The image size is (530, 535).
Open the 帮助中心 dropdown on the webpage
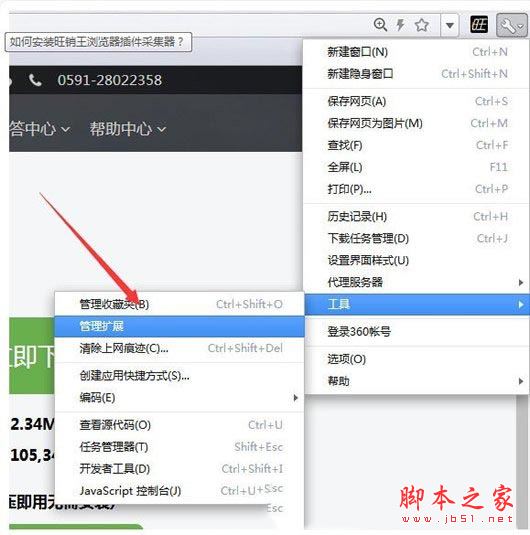tap(128, 129)
